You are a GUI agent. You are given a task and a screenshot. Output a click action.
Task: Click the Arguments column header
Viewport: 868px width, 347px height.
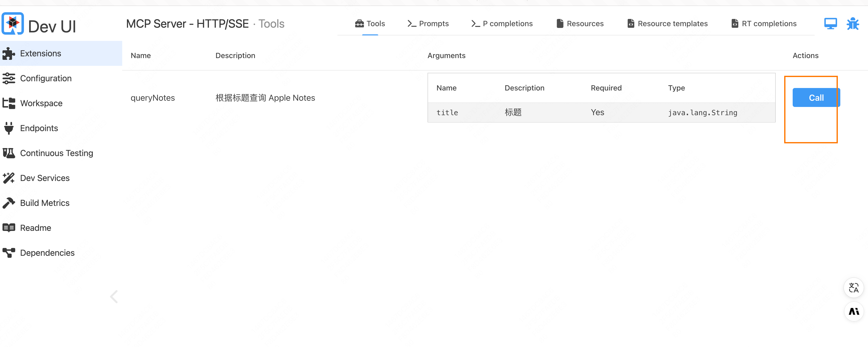(x=446, y=56)
